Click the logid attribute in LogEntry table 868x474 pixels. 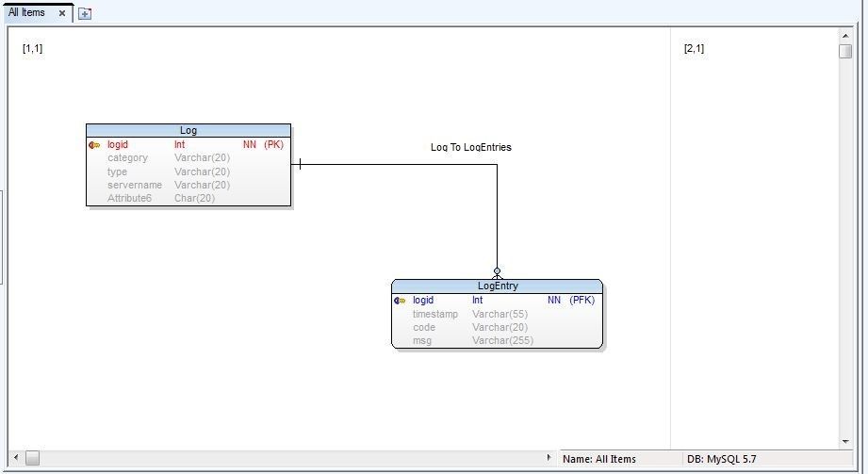(423, 300)
